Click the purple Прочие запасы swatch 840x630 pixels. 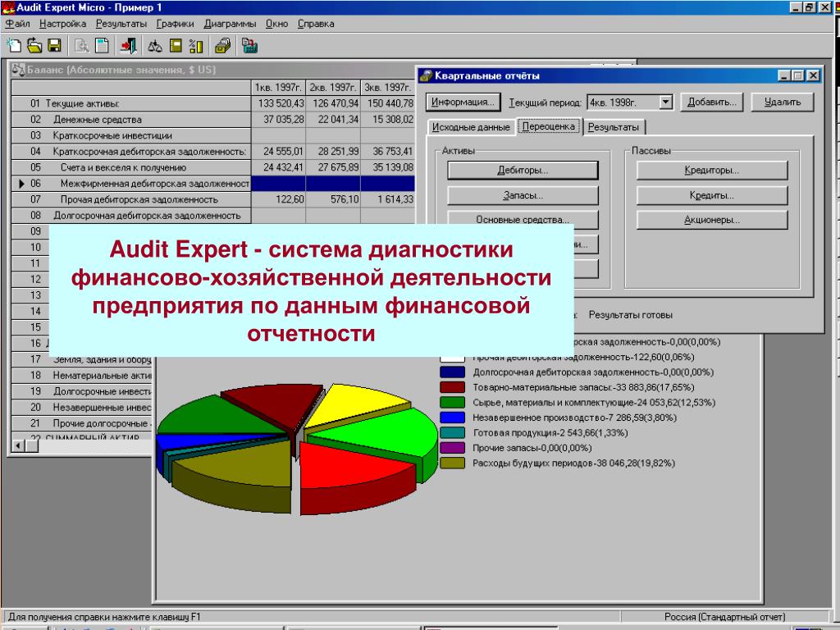click(452, 447)
